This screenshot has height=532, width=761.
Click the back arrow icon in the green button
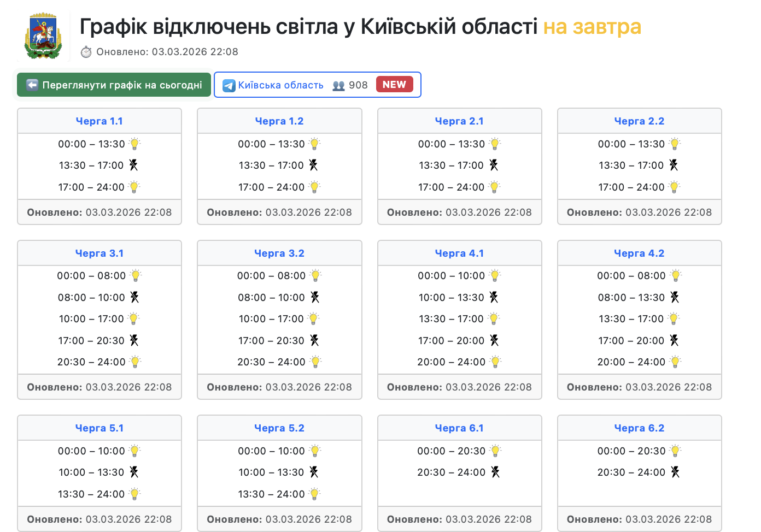coord(32,85)
